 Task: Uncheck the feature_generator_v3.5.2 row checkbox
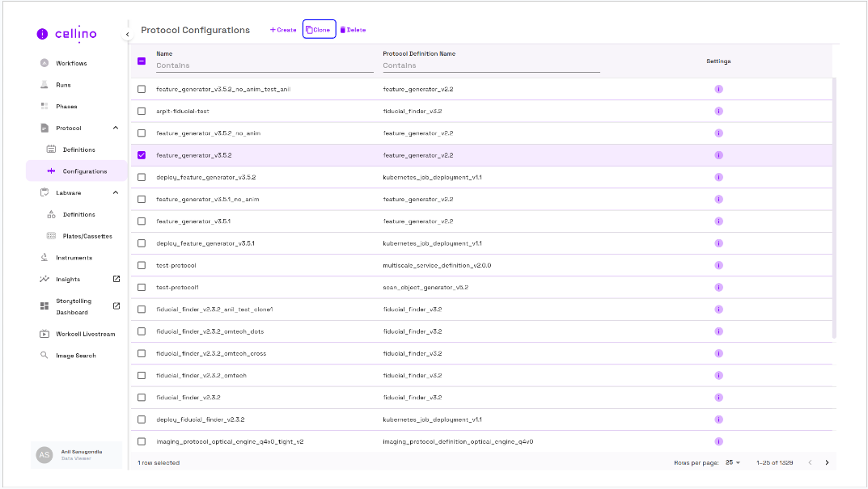click(x=142, y=155)
